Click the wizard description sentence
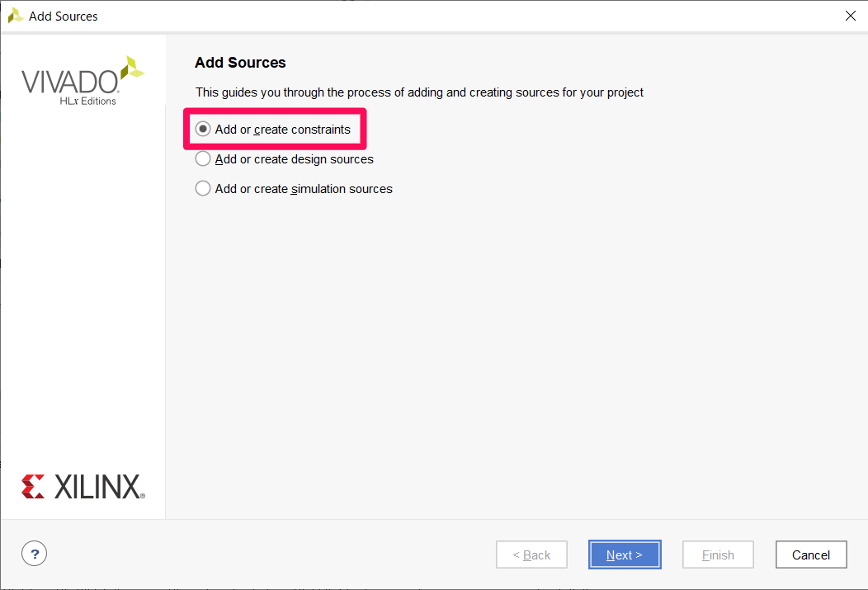 [420, 92]
